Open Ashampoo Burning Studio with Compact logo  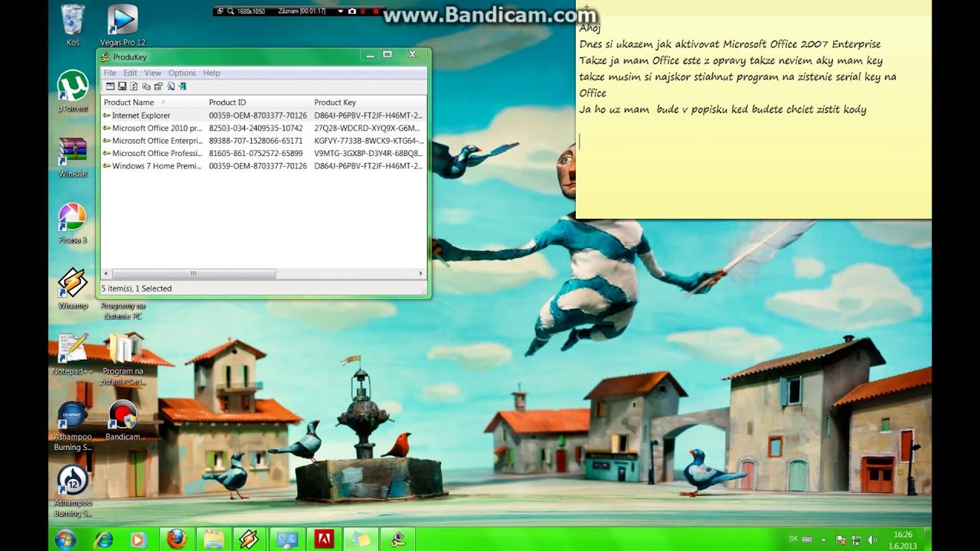73,425
